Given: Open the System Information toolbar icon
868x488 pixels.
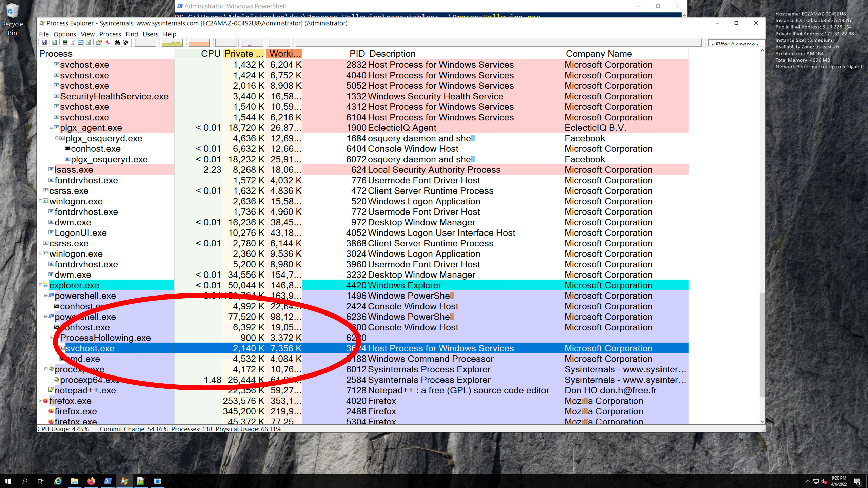Looking at the screenshot, I should tap(65, 43).
